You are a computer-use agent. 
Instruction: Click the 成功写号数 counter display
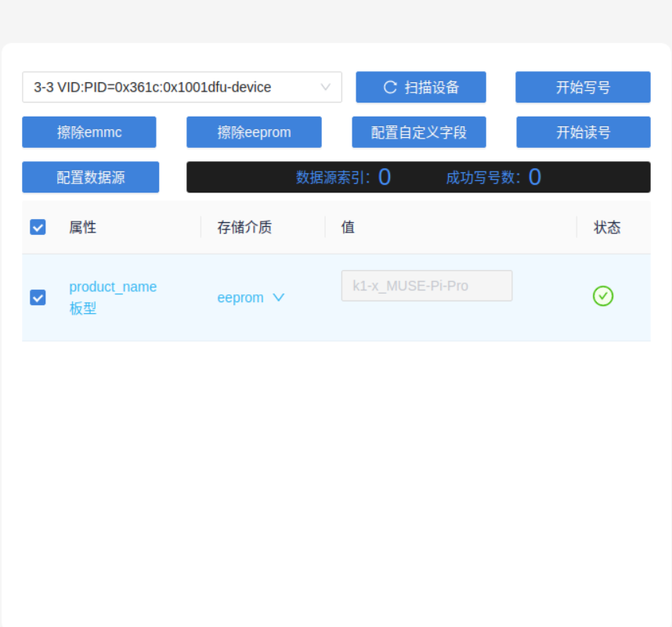point(493,177)
